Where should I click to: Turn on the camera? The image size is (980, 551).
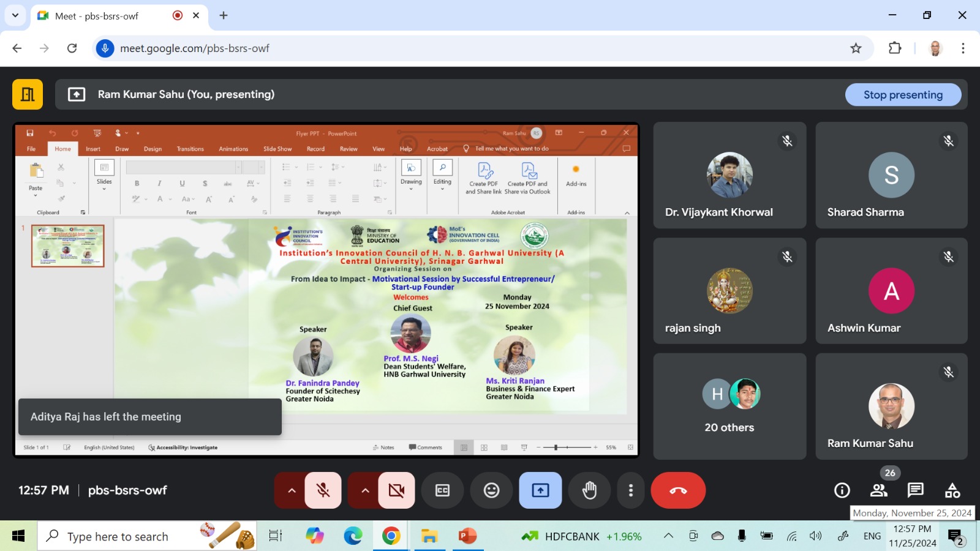click(396, 490)
